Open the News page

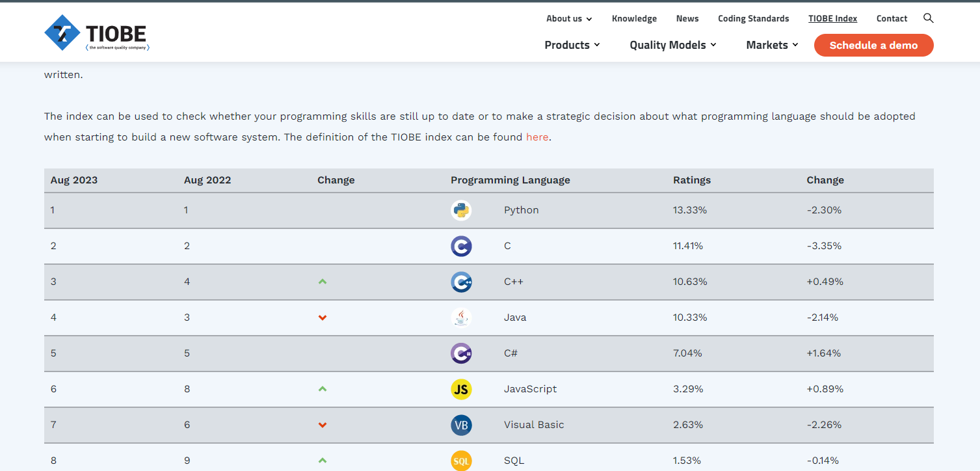click(687, 19)
